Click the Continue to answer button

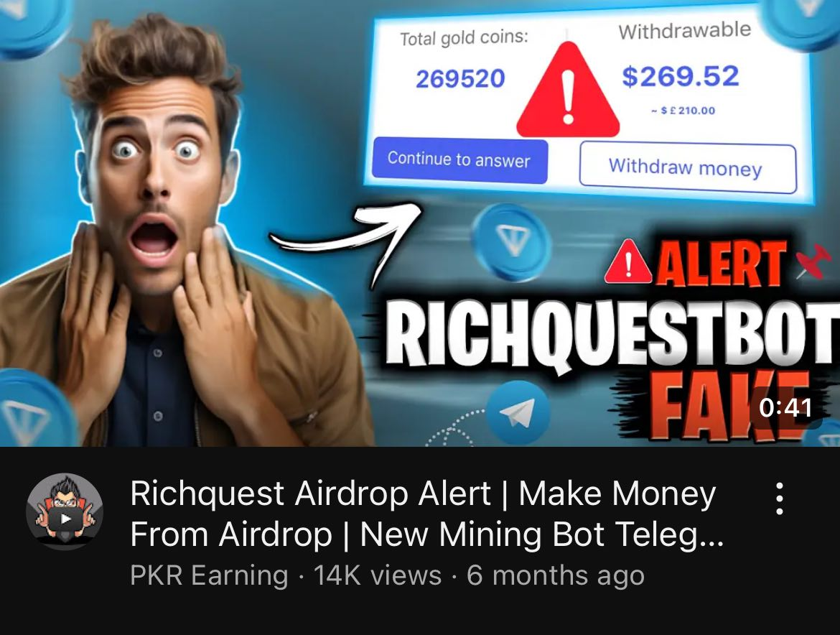pos(459,159)
